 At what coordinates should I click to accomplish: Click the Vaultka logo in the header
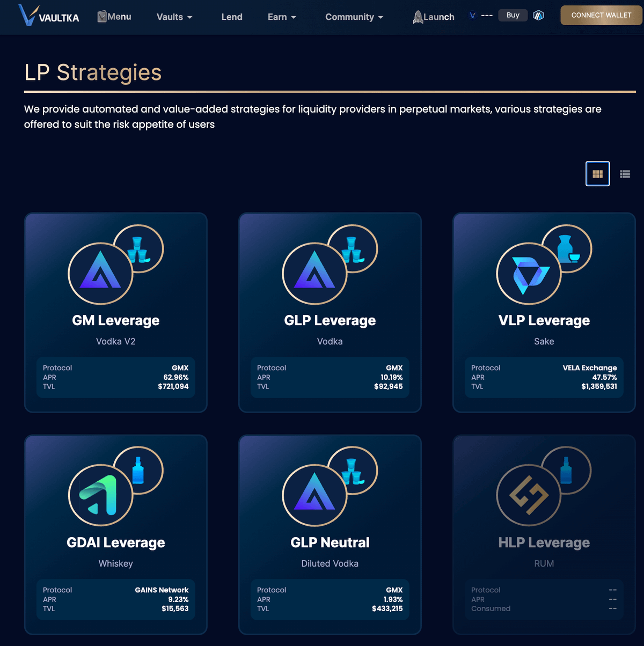pyautogui.click(x=48, y=16)
